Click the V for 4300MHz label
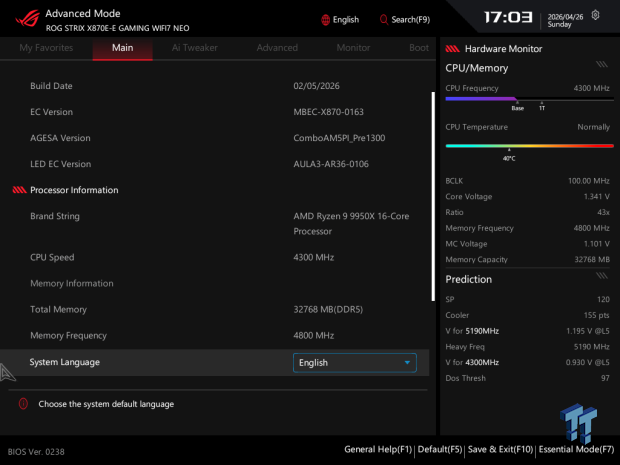 point(472,363)
